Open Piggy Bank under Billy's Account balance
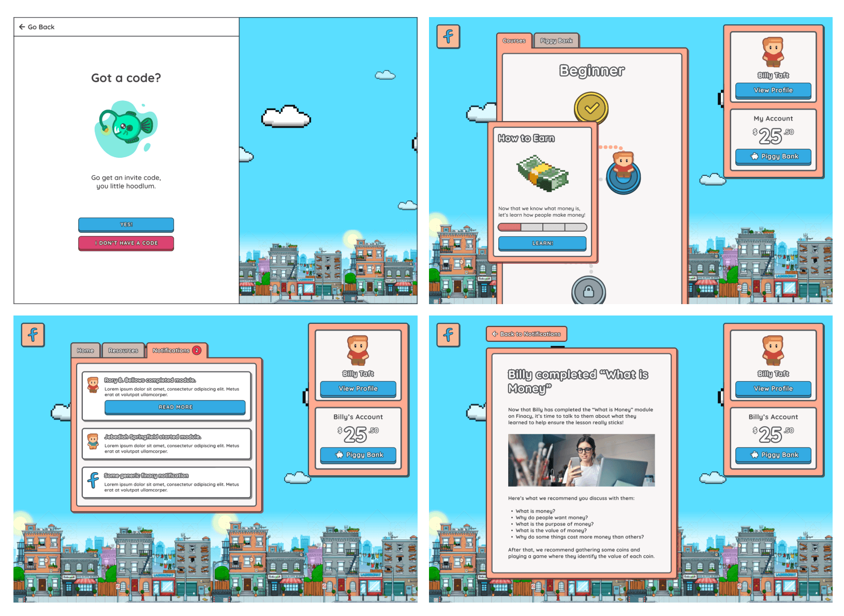 tap(358, 455)
